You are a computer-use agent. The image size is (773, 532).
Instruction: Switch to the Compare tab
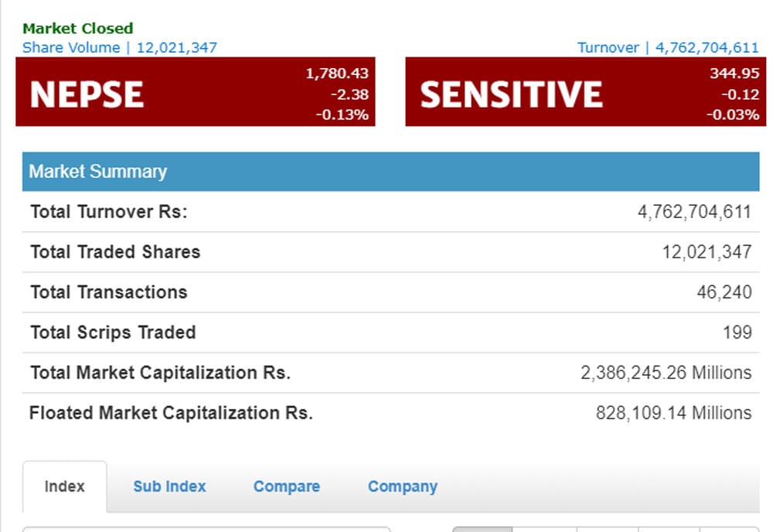pyautogui.click(x=287, y=486)
